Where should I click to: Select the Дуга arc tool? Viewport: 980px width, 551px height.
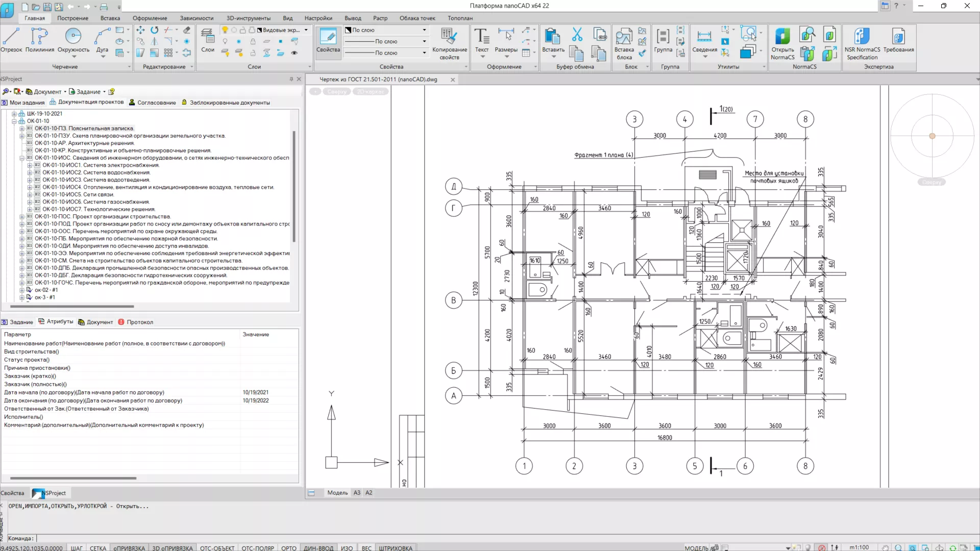(102, 40)
